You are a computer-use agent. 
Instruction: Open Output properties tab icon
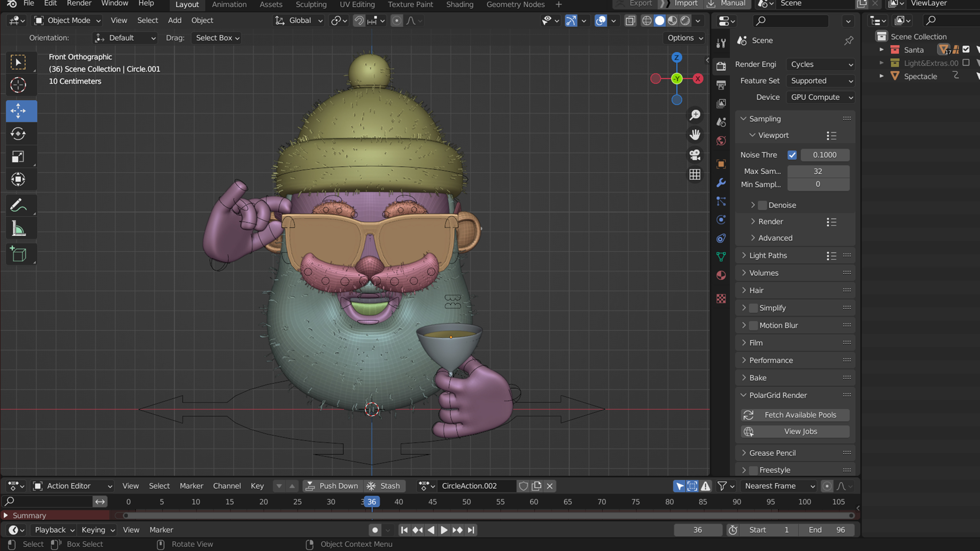pyautogui.click(x=721, y=85)
